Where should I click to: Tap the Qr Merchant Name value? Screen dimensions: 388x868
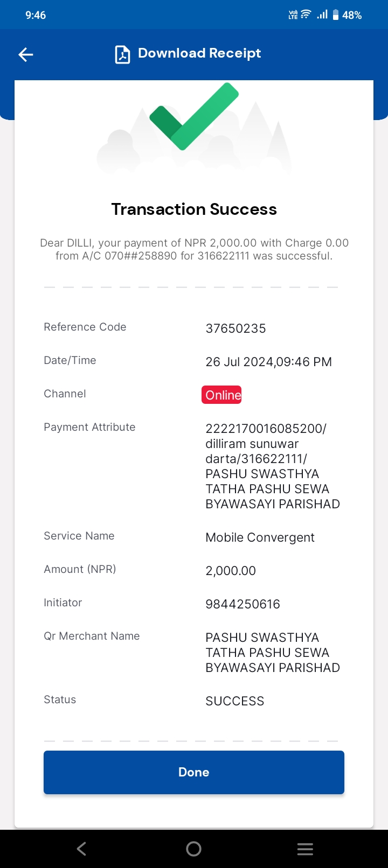tap(273, 653)
